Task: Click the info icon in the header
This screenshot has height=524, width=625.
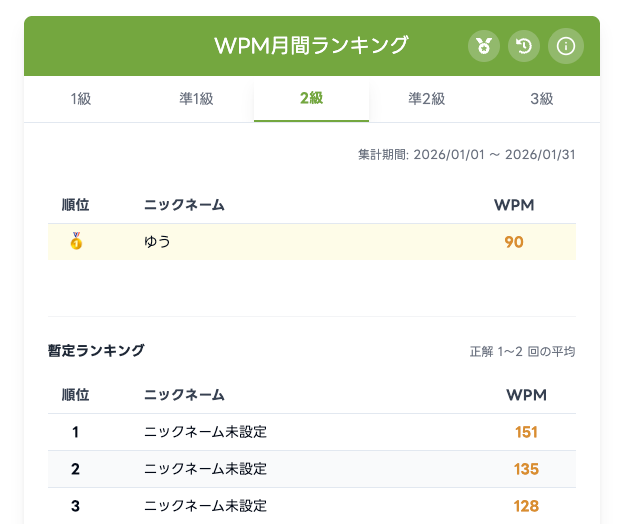Action: pos(566,45)
